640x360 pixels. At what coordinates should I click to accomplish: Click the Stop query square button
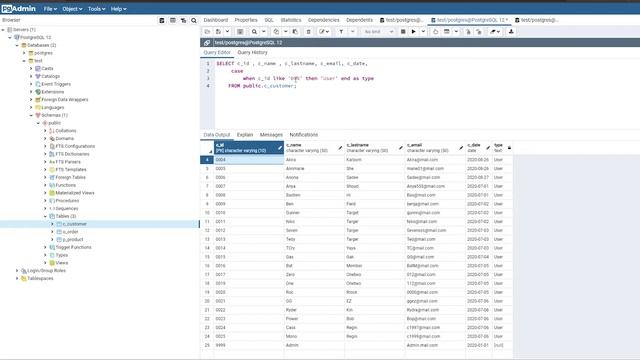[x=403, y=32]
